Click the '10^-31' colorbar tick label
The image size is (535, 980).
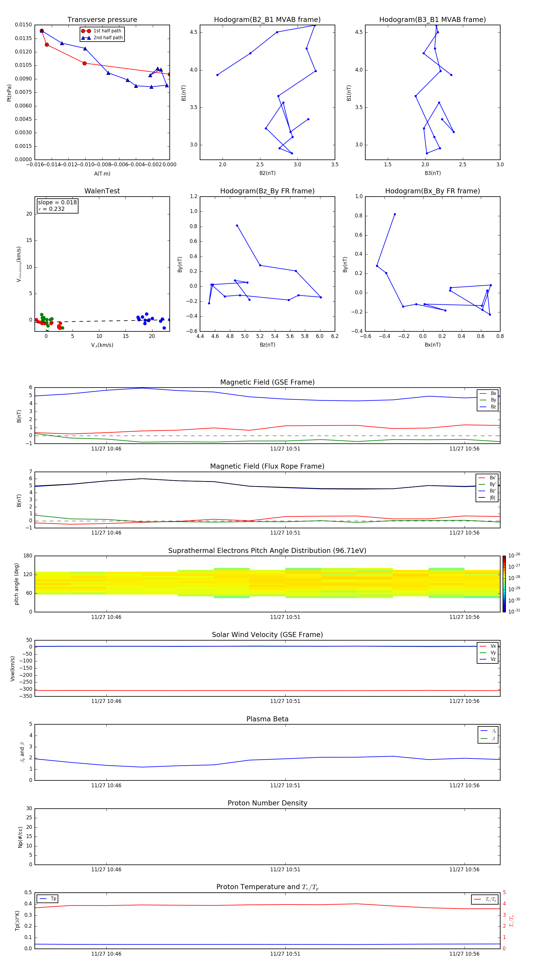point(514,611)
